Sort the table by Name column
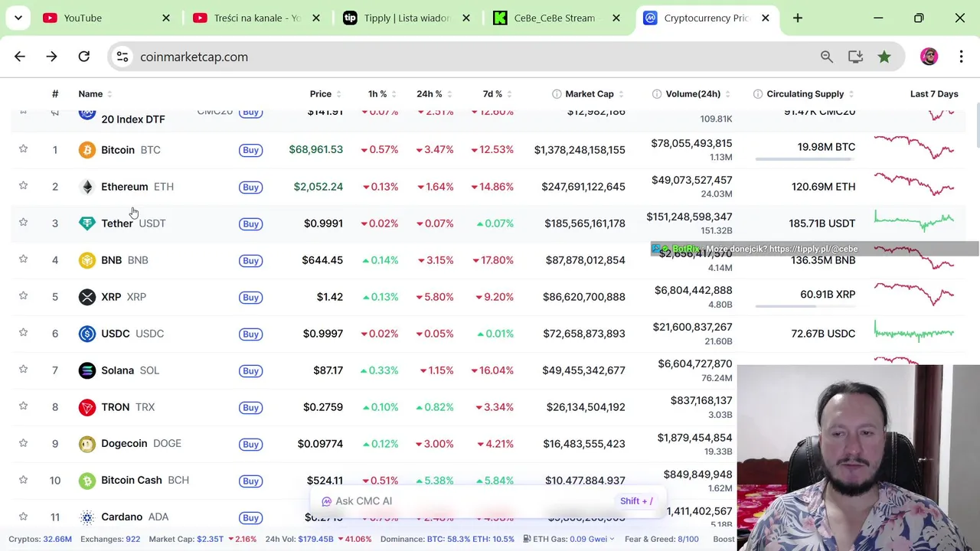Screen dimensions: 980x551 [95, 94]
